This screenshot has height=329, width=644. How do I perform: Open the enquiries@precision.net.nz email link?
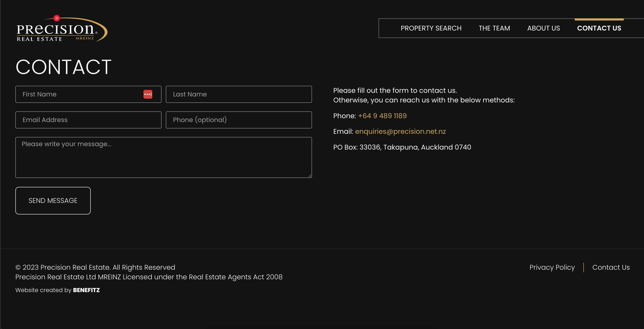point(400,131)
